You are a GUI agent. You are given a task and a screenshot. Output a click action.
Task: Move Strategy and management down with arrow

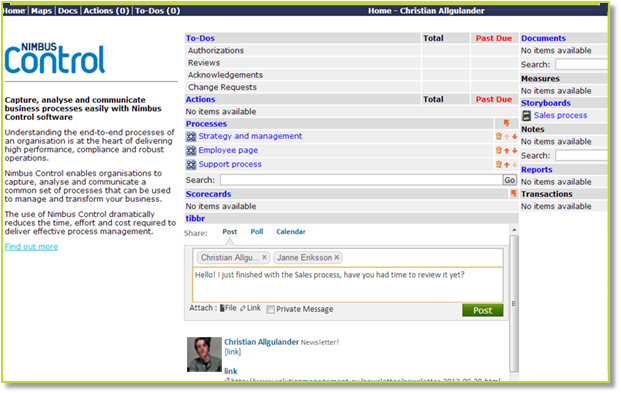[514, 137]
